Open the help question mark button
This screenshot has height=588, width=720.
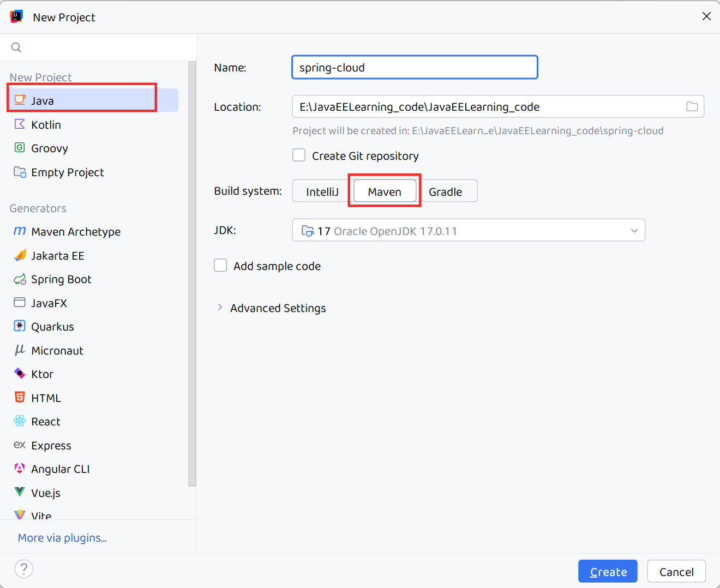pos(24,569)
